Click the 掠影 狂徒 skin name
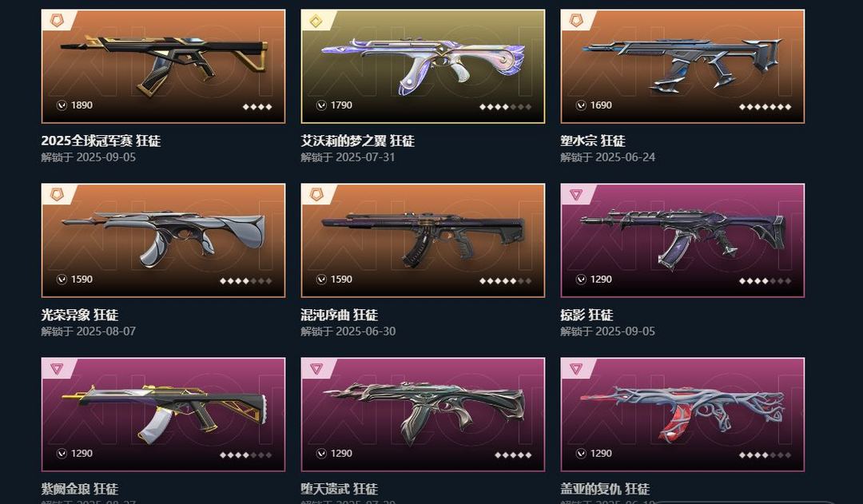Viewport: 863px width, 504px height. coord(587,315)
